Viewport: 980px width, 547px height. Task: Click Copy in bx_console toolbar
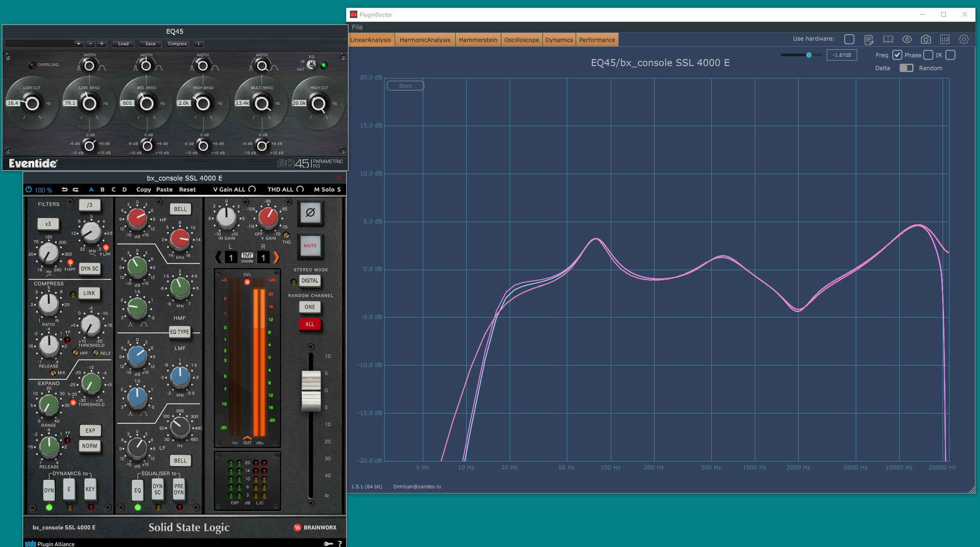tap(144, 190)
